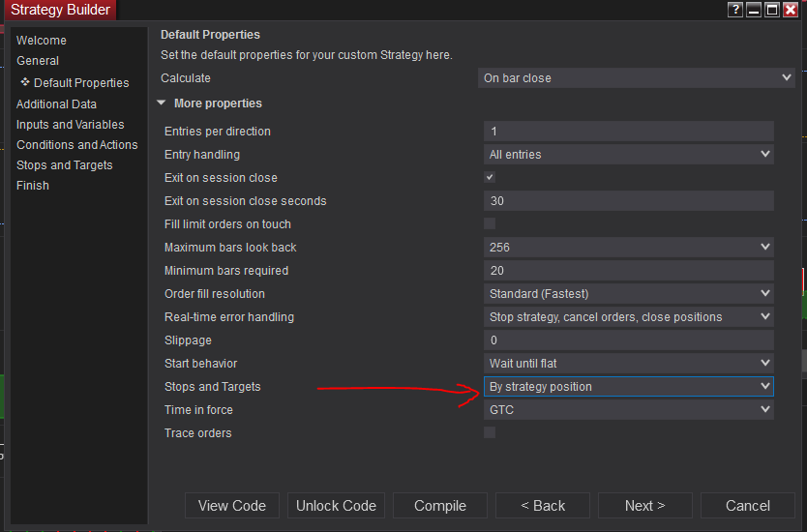Click the Entries per direction field
The image size is (807, 532).
[629, 132]
